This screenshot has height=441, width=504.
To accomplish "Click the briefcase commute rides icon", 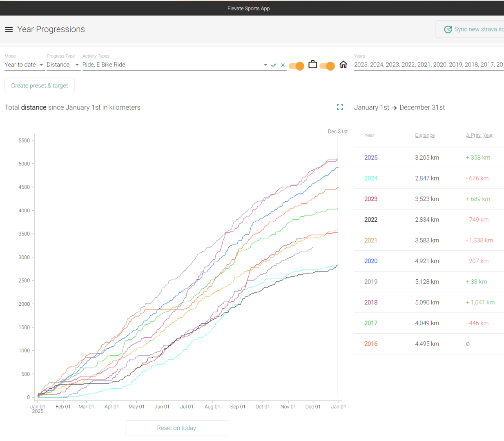I will pos(312,65).
